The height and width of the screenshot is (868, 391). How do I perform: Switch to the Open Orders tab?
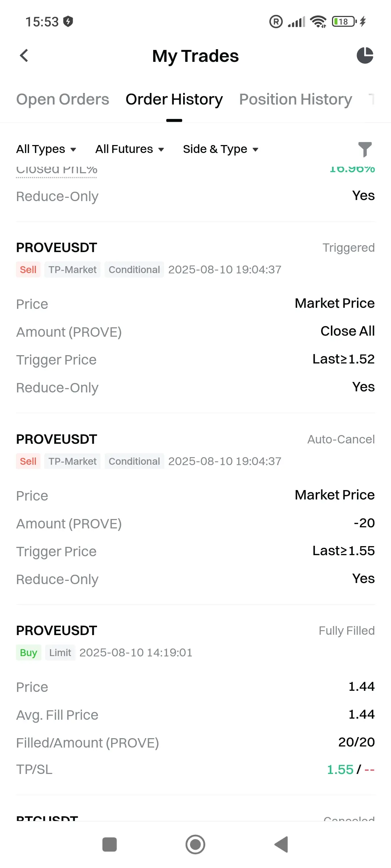pyautogui.click(x=63, y=99)
